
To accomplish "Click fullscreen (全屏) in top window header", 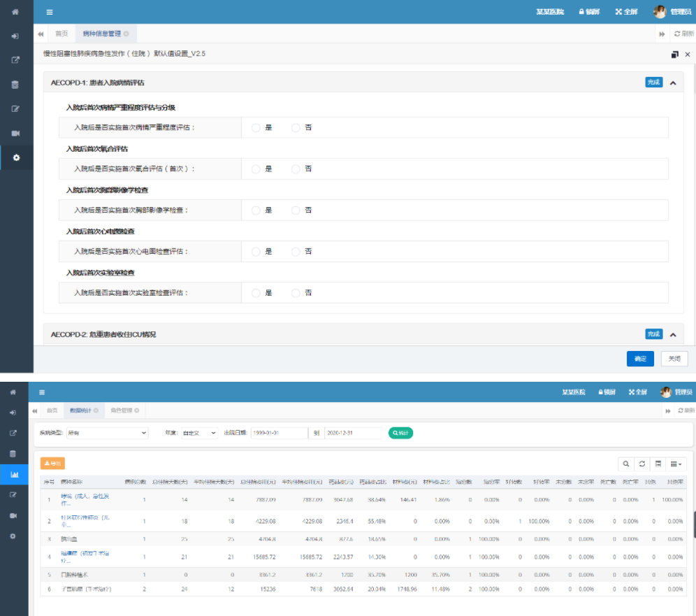I will click(x=626, y=12).
